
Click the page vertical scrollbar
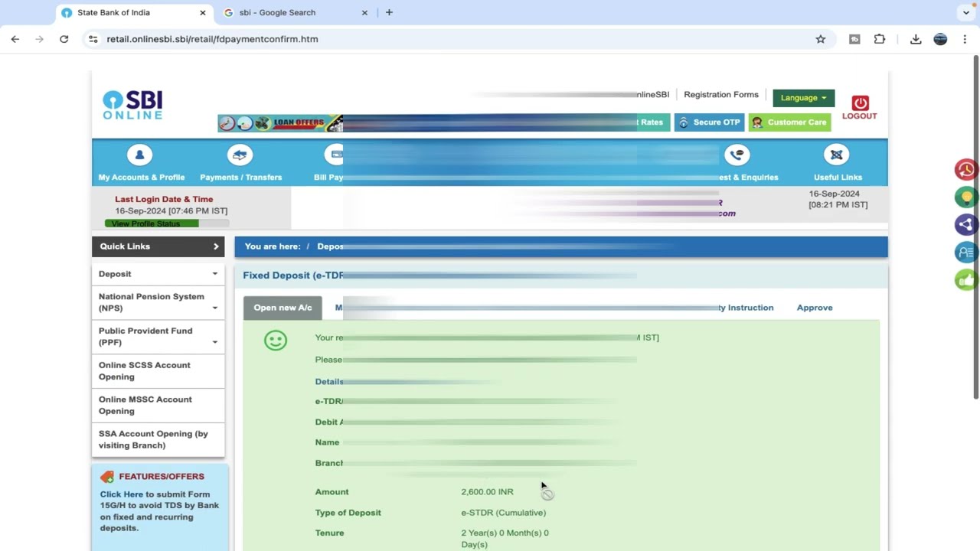[x=975, y=227]
